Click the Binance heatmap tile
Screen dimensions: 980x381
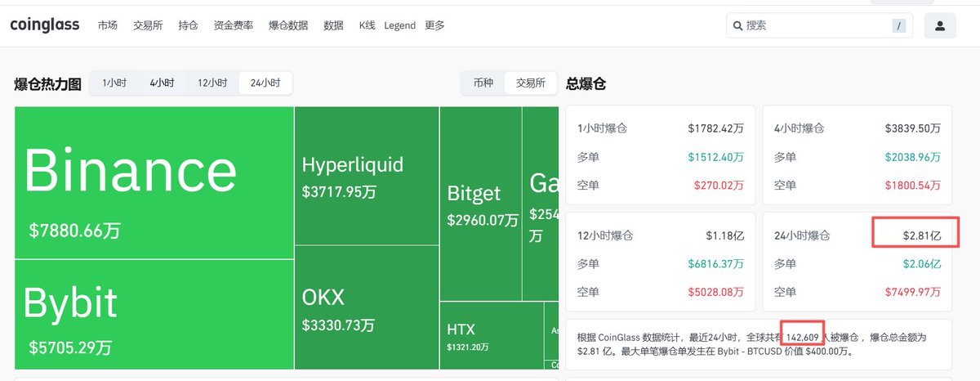click(x=154, y=182)
